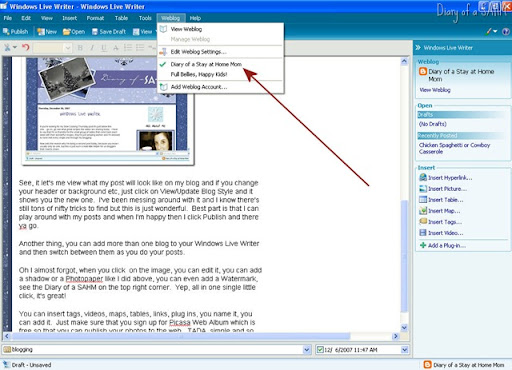Click the Open folder icon
Viewport: 512px width, 370px height.
pos(67,32)
